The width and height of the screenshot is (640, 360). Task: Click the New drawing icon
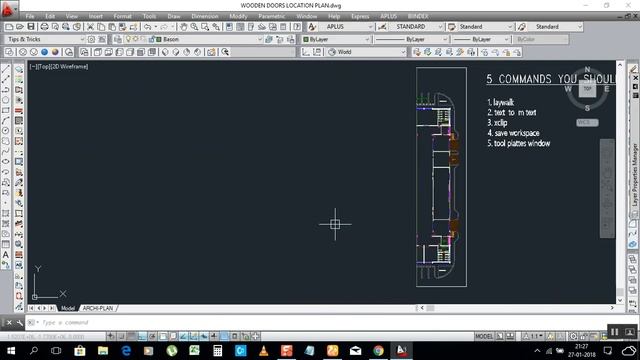click(x=9, y=27)
